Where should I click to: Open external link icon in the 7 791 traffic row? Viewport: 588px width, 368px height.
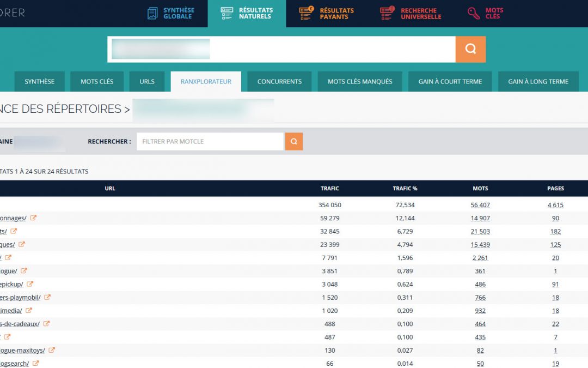point(8,257)
